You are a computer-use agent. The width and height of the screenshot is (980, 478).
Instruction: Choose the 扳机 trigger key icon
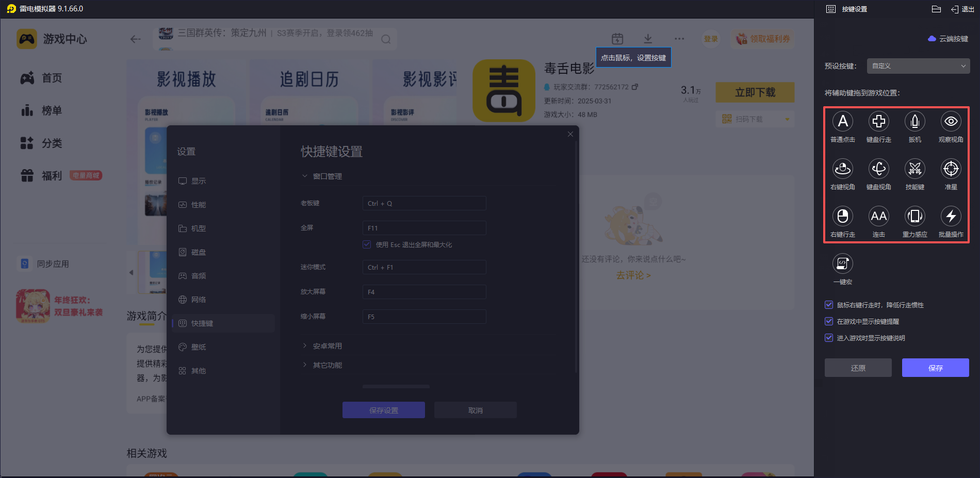pos(914,122)
